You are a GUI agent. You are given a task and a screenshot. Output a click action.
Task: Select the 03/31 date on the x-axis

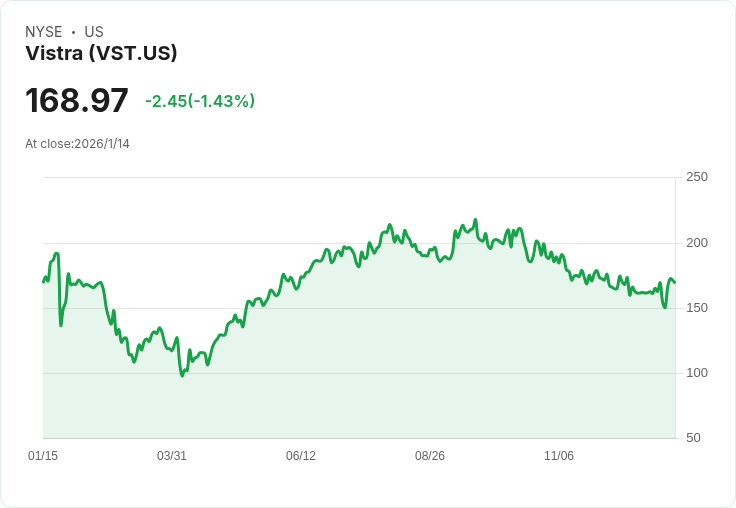point(172,456)
